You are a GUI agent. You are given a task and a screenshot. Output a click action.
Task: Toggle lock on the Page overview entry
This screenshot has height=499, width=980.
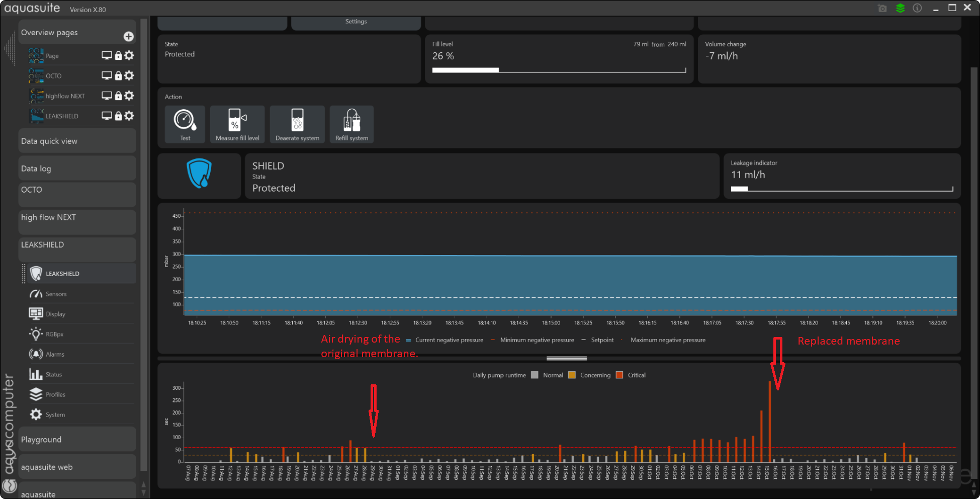click(118, 55)
